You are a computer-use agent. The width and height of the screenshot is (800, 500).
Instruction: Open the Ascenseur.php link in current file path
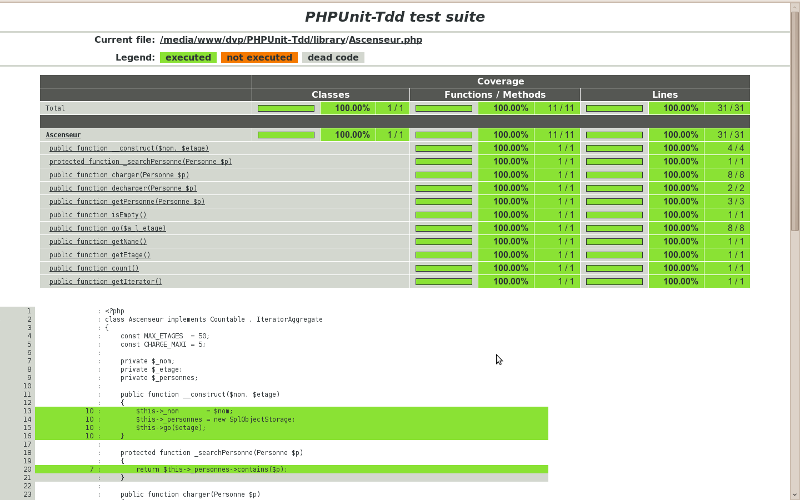coord(385,40)
